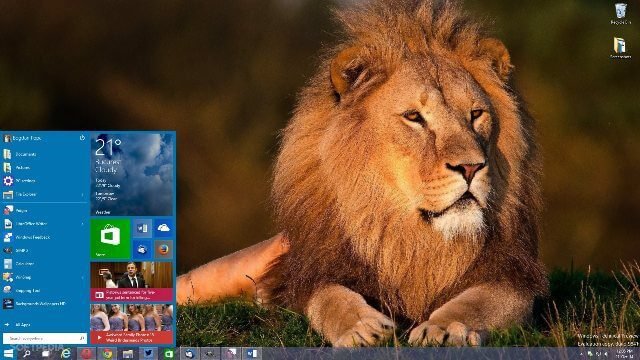Open the green Store icon in taskbar
640x360 pixels.
tap(169, 353)
